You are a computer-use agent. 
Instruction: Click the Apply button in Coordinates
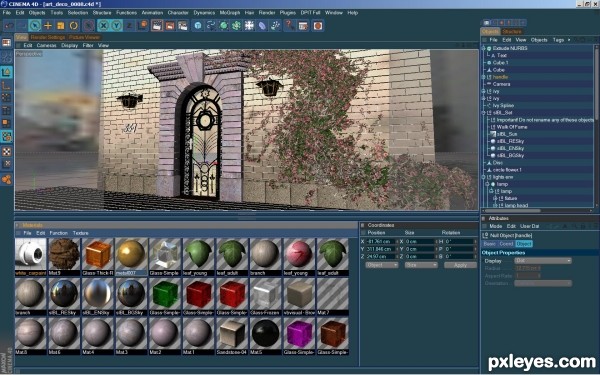click(460, 265)
